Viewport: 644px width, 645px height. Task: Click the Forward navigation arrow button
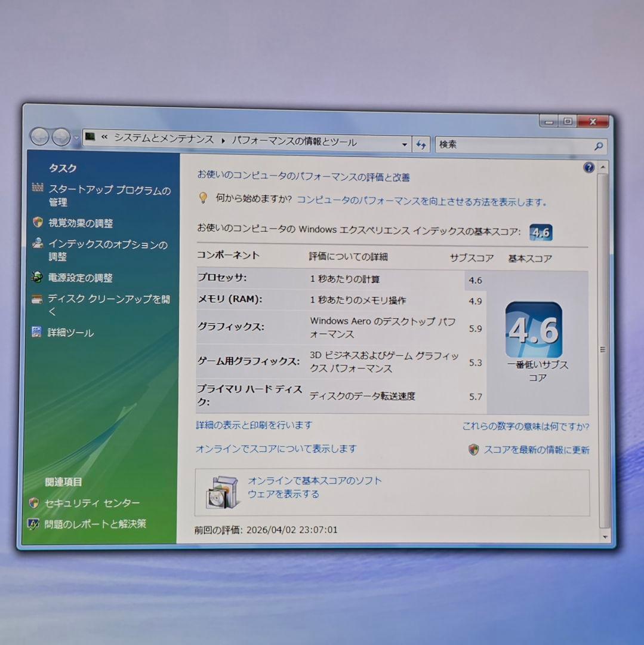(x=61, y=137)
